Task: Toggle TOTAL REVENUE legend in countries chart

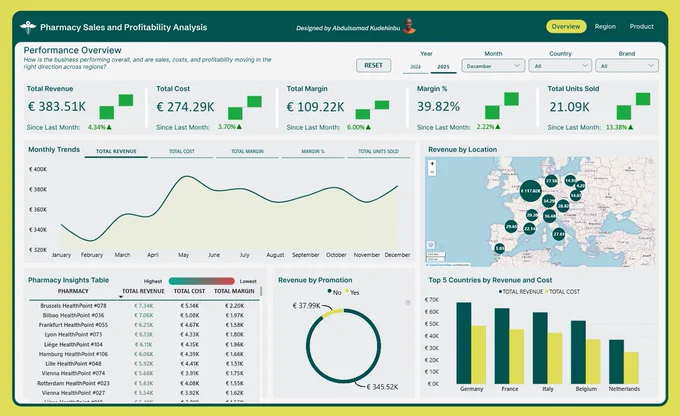Action: pos(520,292)
